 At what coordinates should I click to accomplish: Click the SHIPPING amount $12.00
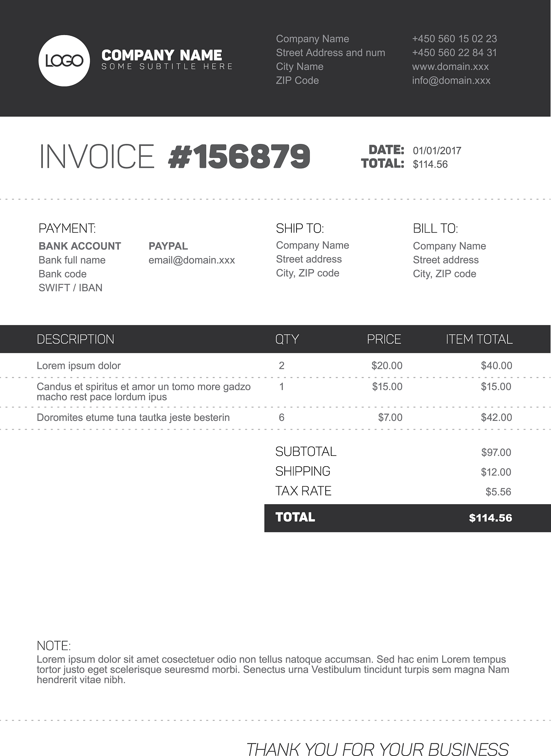coord(496,472)
